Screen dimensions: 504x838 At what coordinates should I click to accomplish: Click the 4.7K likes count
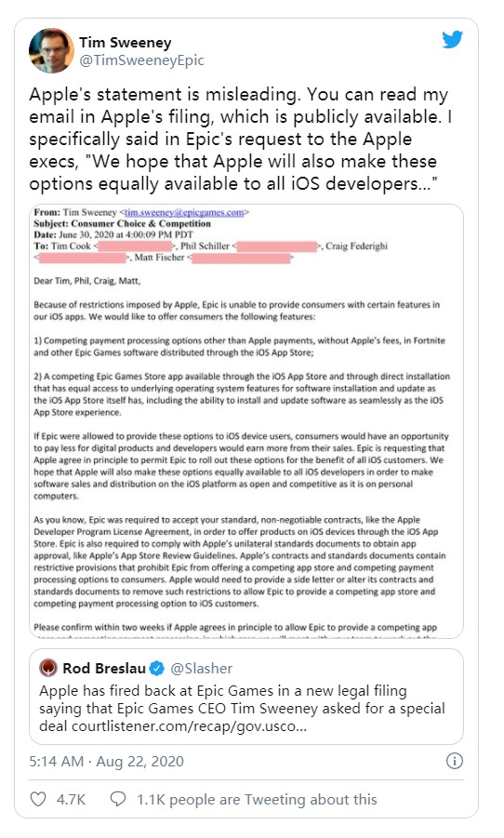(x=71, y=800)
